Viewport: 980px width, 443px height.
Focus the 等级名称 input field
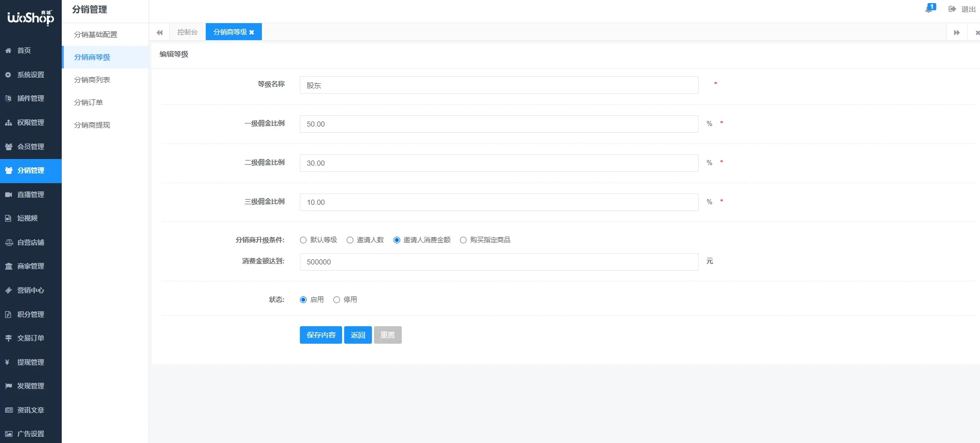coord(498,85)
